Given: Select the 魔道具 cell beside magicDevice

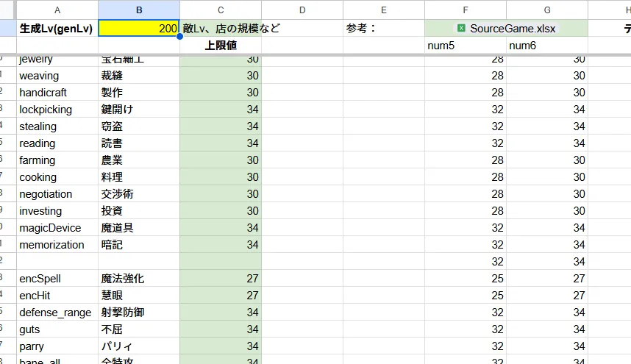Looking at the screenshot, I should 139,228.
